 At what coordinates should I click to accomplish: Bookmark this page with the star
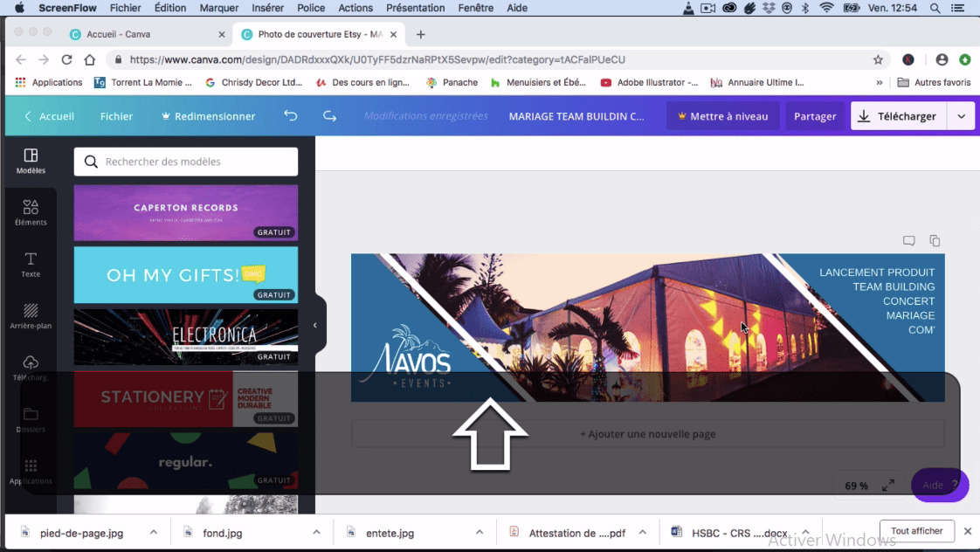(x=878, y=59)
